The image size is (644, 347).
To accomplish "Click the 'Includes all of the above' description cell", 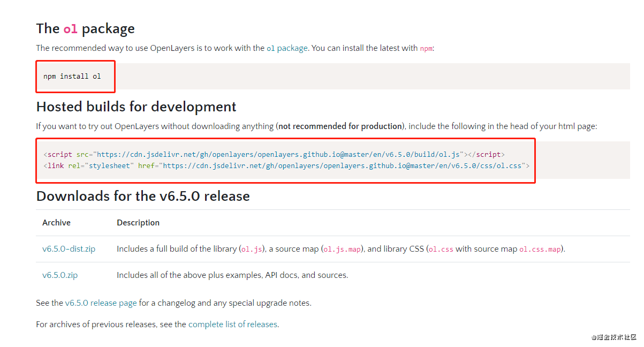I will [x=232, y=275].
